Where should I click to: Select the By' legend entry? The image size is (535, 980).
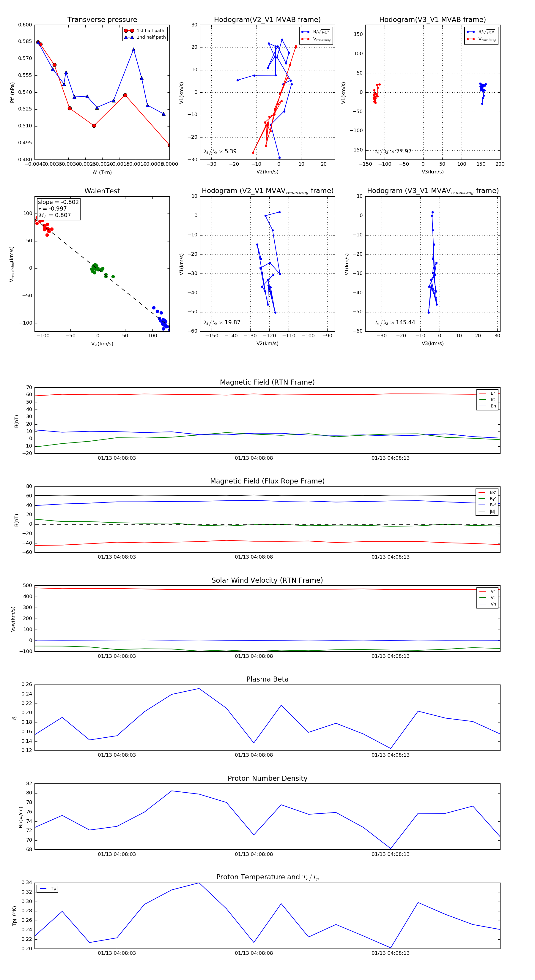click(487, 499)
